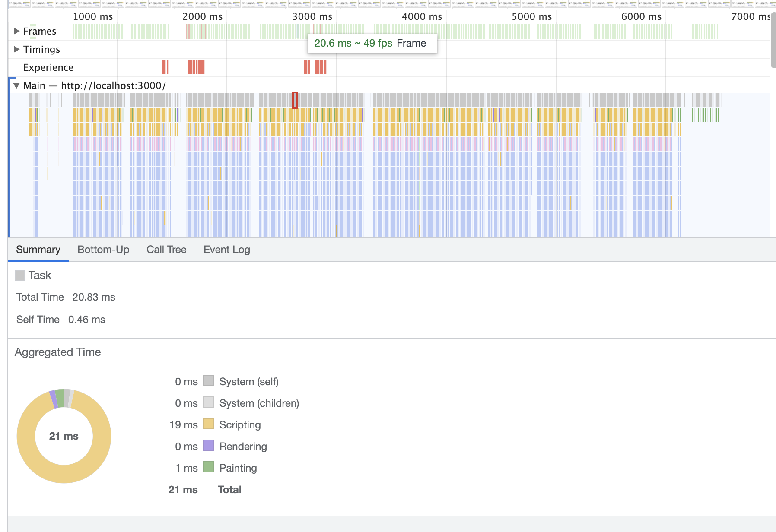Click the System (children) legend swatch
The width and height of the screenshot is (776, 532).
[x=209, y=402]
